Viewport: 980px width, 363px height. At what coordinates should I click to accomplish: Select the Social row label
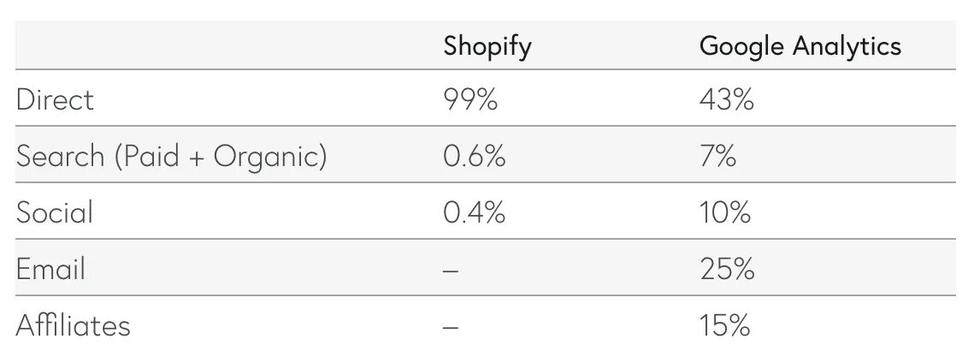[55, 212]
